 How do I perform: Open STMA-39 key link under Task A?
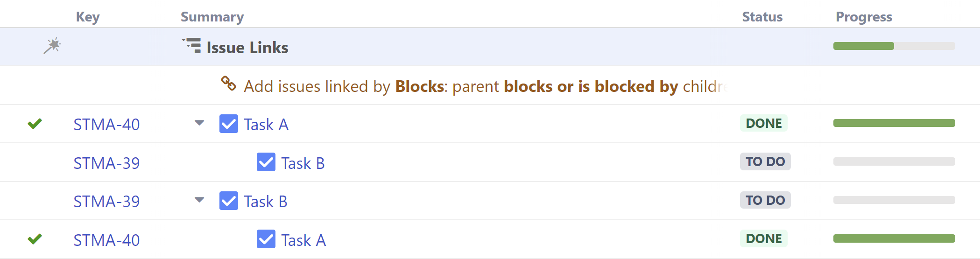point(106,163)
